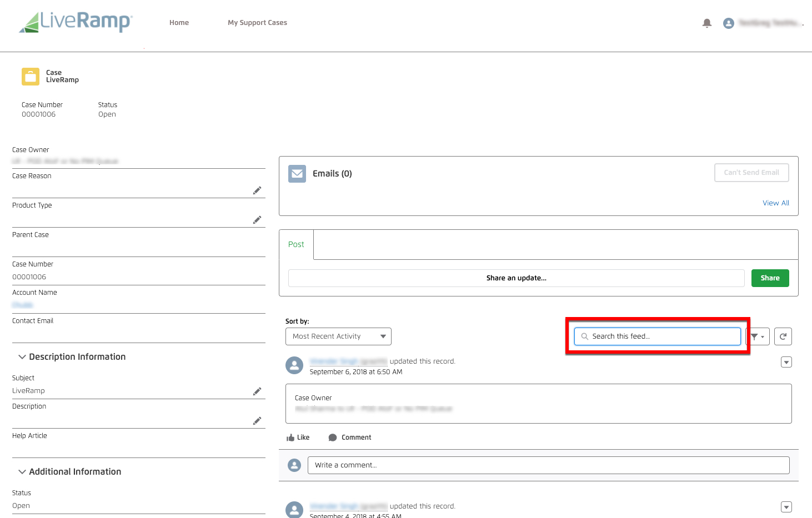
Task: Open the blurred Account Name link
Action: [23, 305]
